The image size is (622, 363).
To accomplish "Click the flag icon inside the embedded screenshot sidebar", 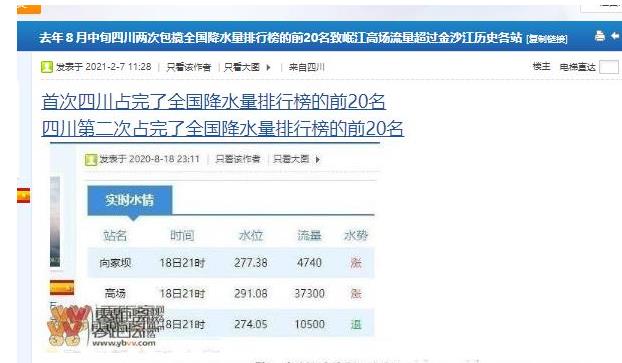I will pyautogui.click(x=62, y=288).
